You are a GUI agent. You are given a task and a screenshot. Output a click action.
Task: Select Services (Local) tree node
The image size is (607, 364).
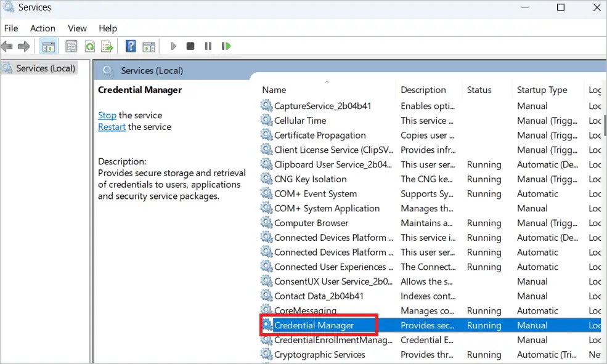45,68
